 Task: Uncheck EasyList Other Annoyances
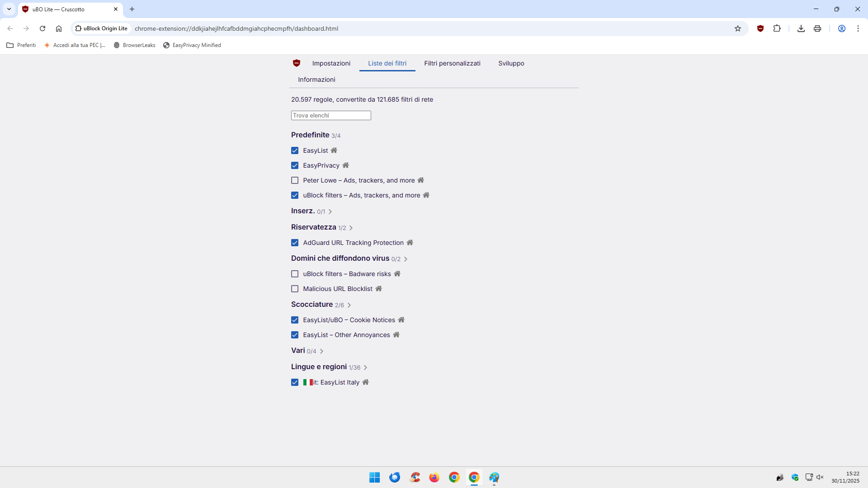point(295,335)
